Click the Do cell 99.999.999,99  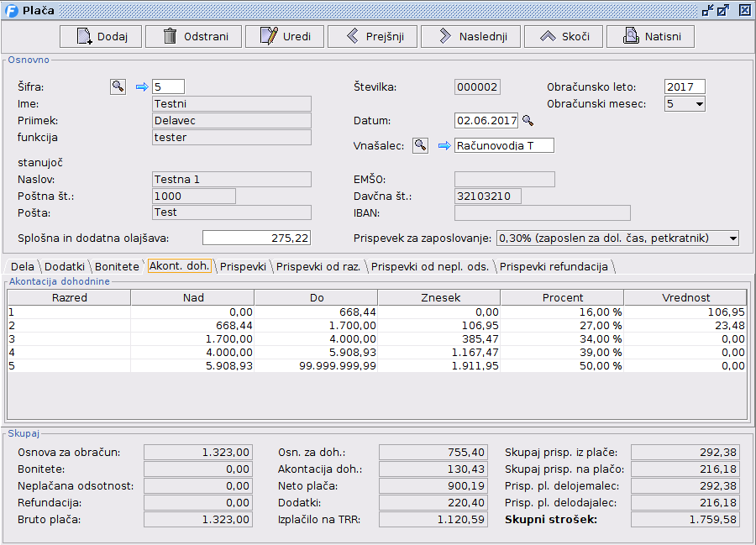coord(317,366)
